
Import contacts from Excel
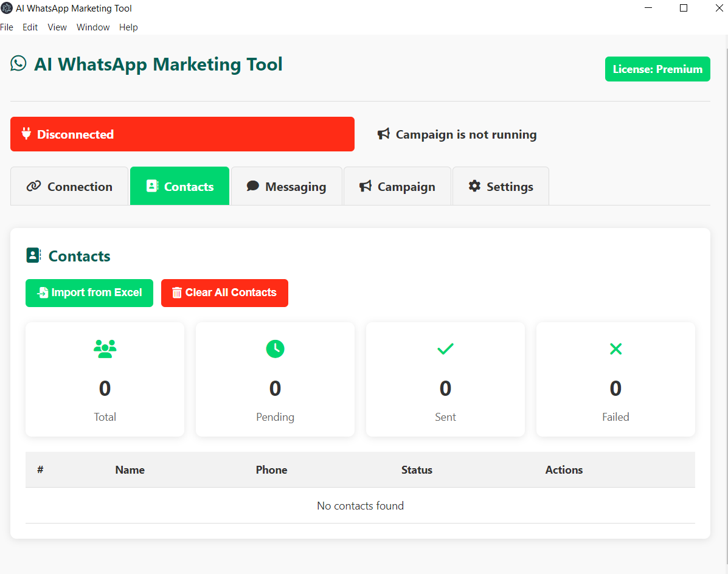tap(89, 293)
